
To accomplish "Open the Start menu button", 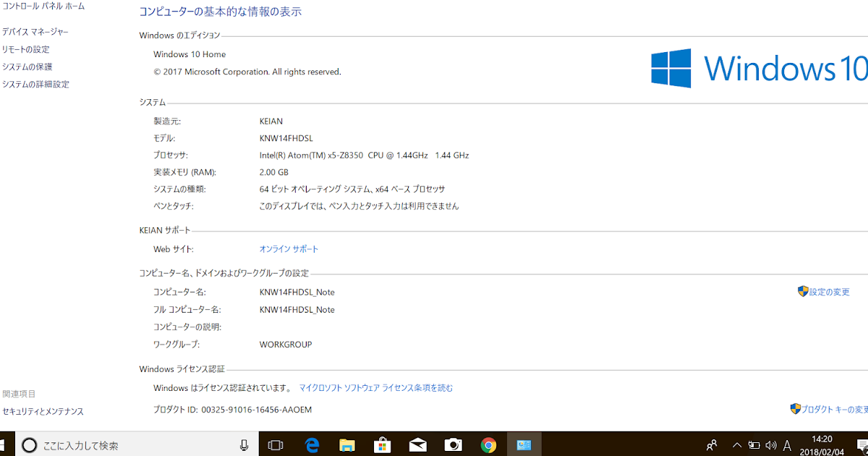I will pyautogui.click(x=3, y=445).
